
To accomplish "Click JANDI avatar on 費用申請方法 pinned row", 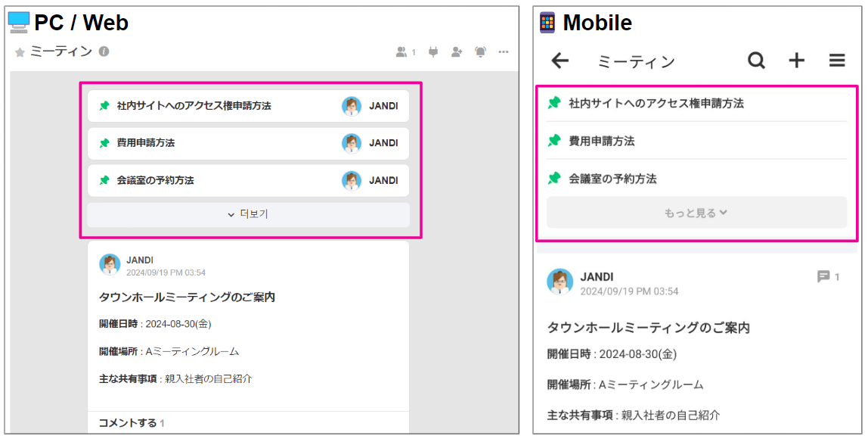I will (x=352, y=143).
